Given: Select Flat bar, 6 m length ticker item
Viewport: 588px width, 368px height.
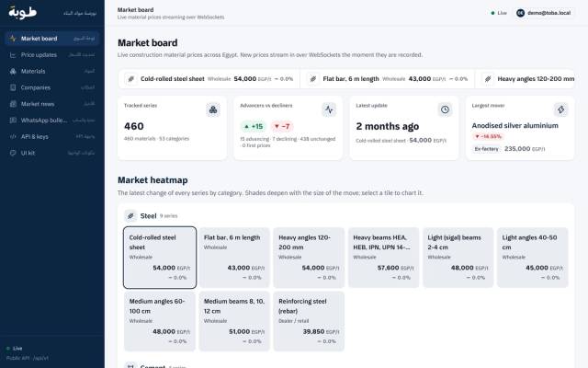Looking at the screenshot, I should [x=388, y=79].
